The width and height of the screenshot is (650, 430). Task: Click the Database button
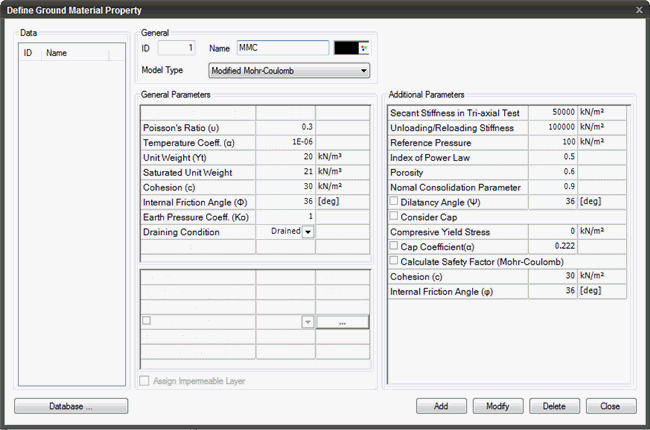(x=71, y=406)
